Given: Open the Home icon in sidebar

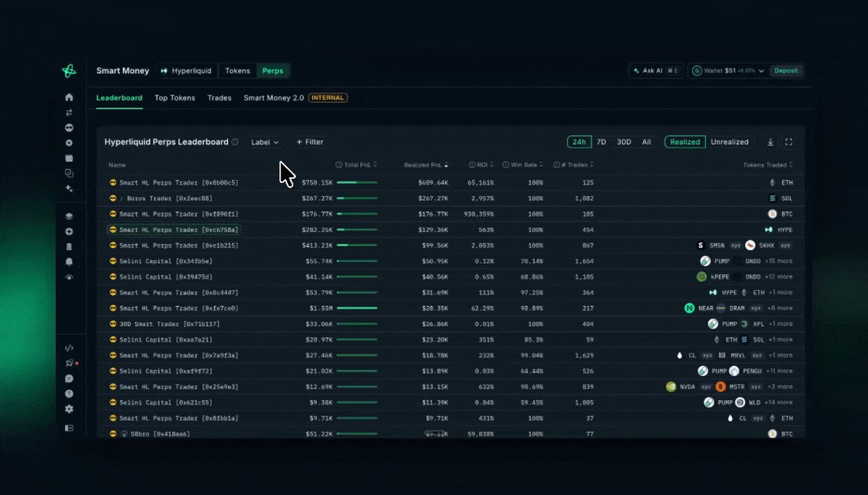Looking at the screenshot, I should [69, 97].
